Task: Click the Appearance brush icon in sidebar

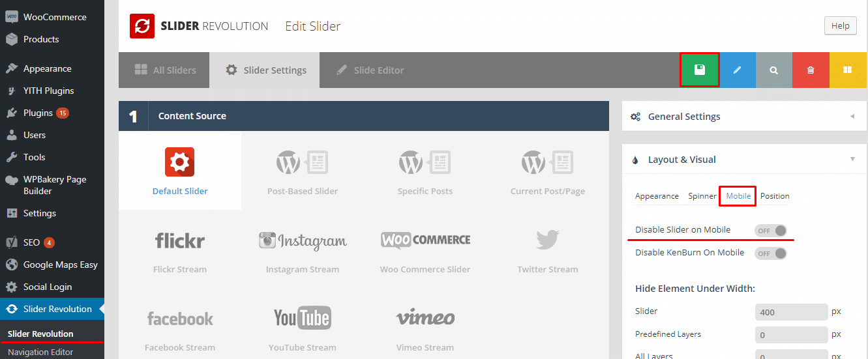Action: tap(12, 68)
